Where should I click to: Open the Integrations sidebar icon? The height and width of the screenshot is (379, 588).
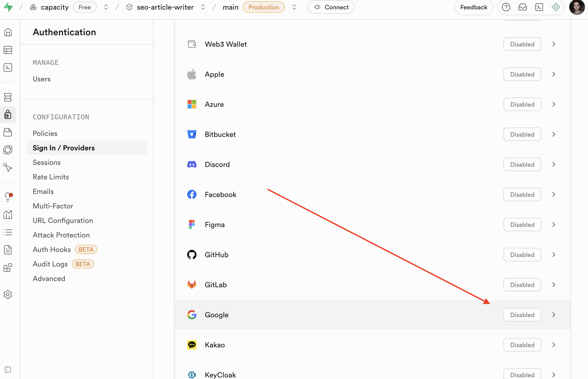(8, 268)
